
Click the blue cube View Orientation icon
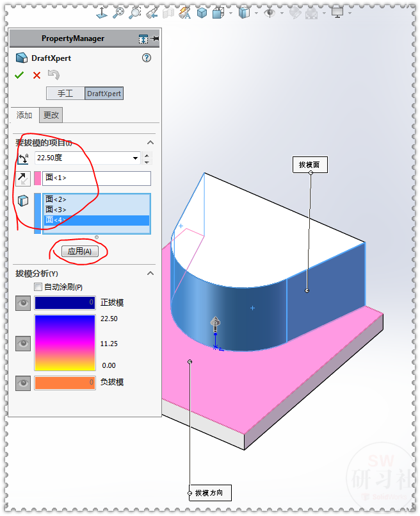pos(202,13)
